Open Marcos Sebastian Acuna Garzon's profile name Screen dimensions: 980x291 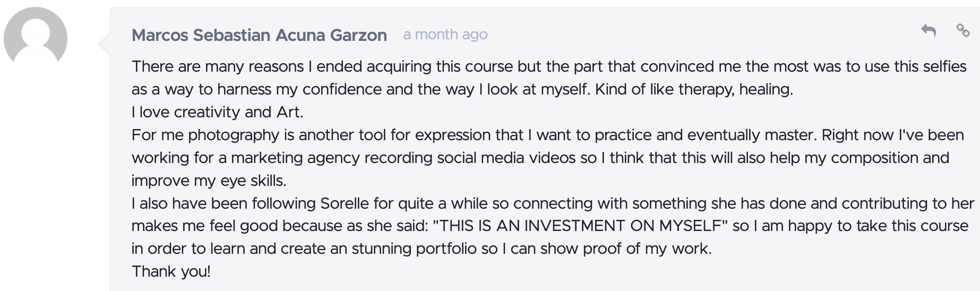click(259, 35)
